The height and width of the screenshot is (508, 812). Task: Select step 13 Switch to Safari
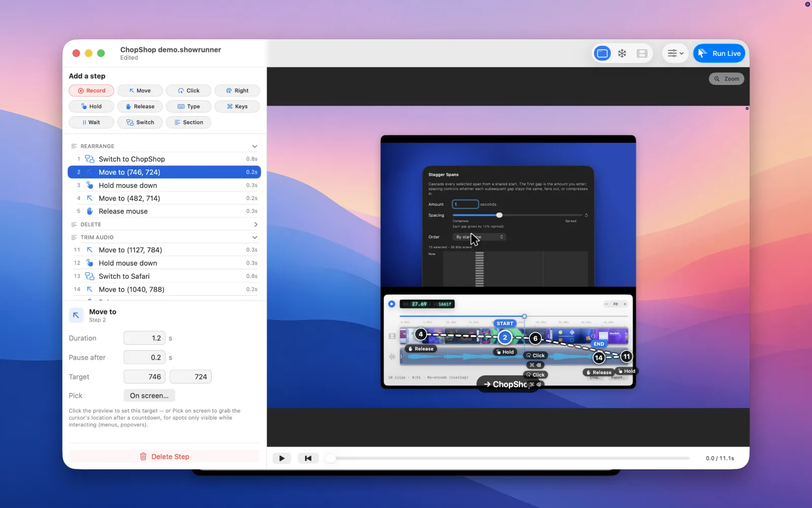point(164,276)
